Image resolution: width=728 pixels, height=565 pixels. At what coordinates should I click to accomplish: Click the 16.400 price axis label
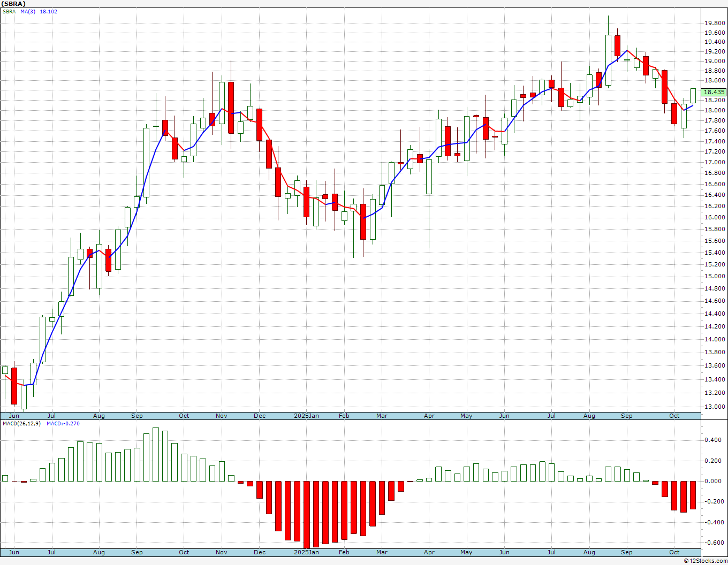(716, 195)
